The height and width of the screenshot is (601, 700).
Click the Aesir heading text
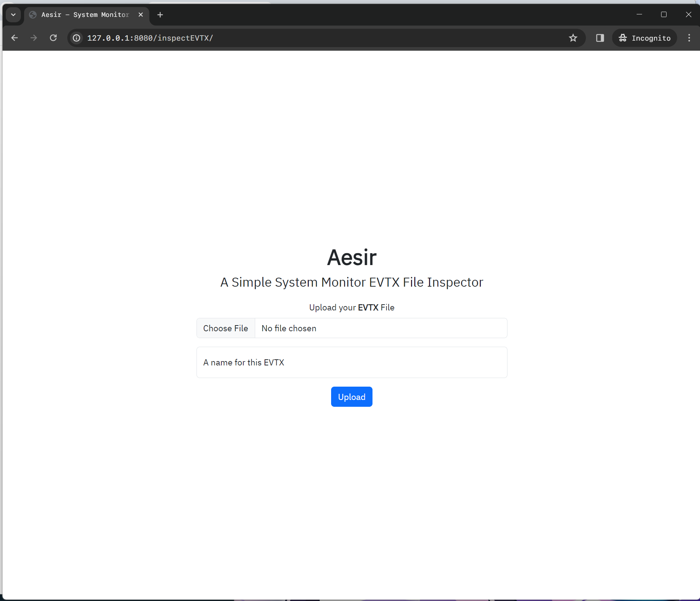click(x=352, y=258)
